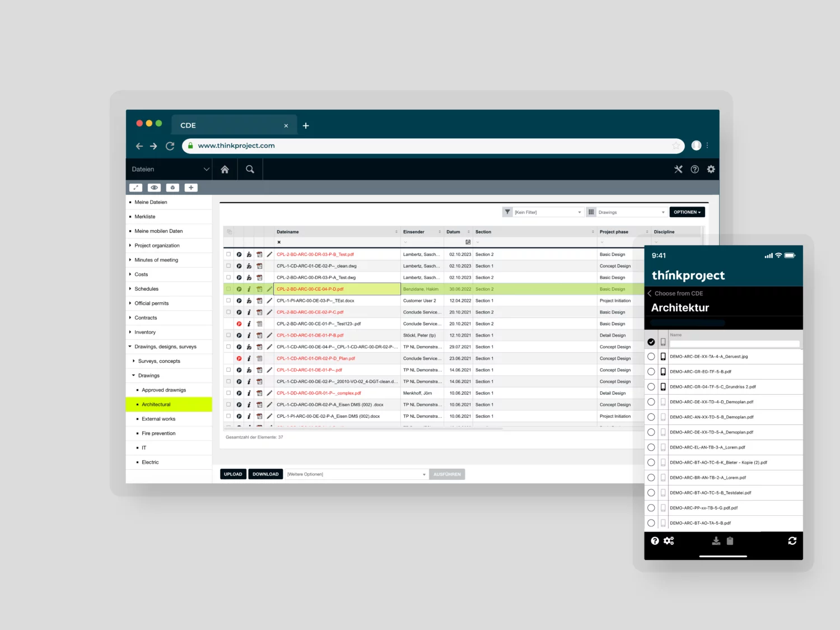
Task: Tap the download icon in mobile footer
Action: [716, 541]
